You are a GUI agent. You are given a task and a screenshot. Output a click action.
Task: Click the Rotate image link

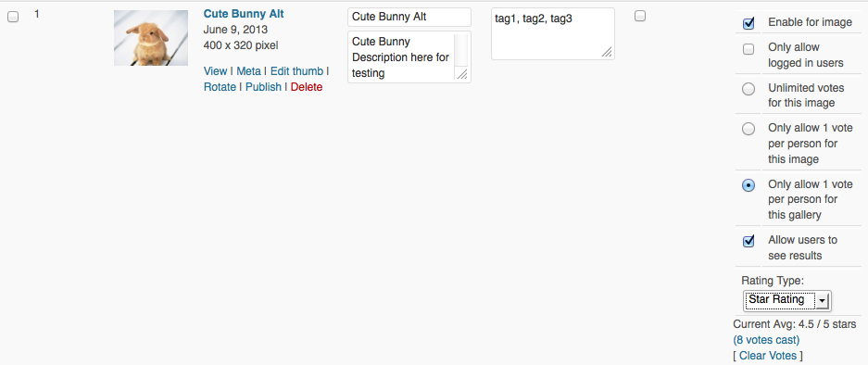tap(220, 87)
